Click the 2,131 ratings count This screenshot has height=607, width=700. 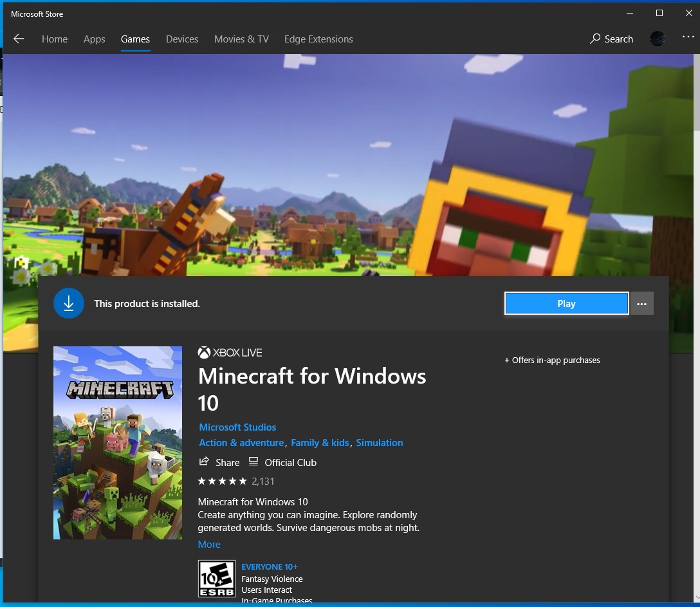tap(263, 481)
